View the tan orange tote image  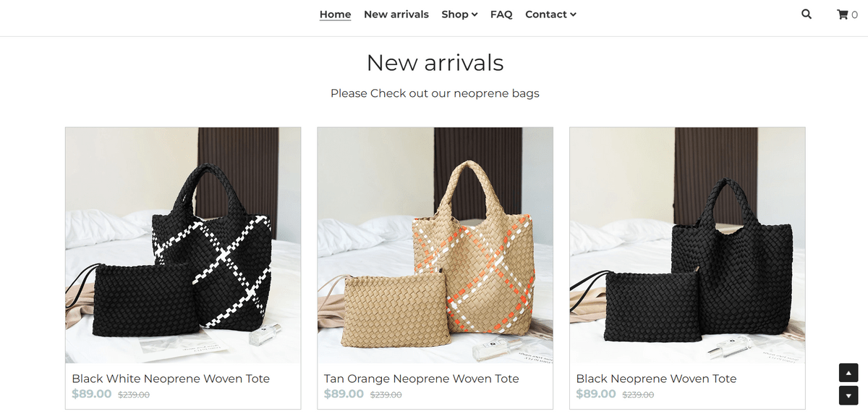pos(435,245)
